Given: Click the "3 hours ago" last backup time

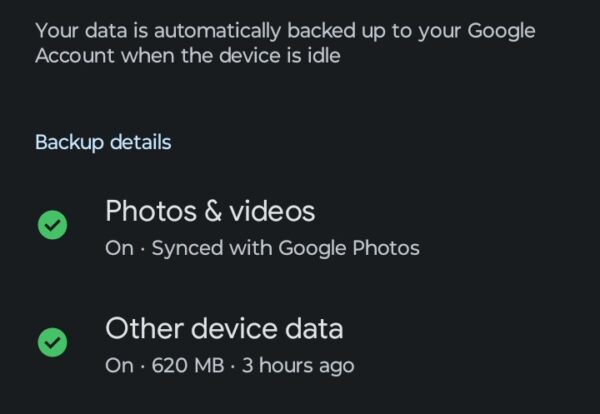Looking at the screenshot, I should pyautogui.click(x=298, y=366).
